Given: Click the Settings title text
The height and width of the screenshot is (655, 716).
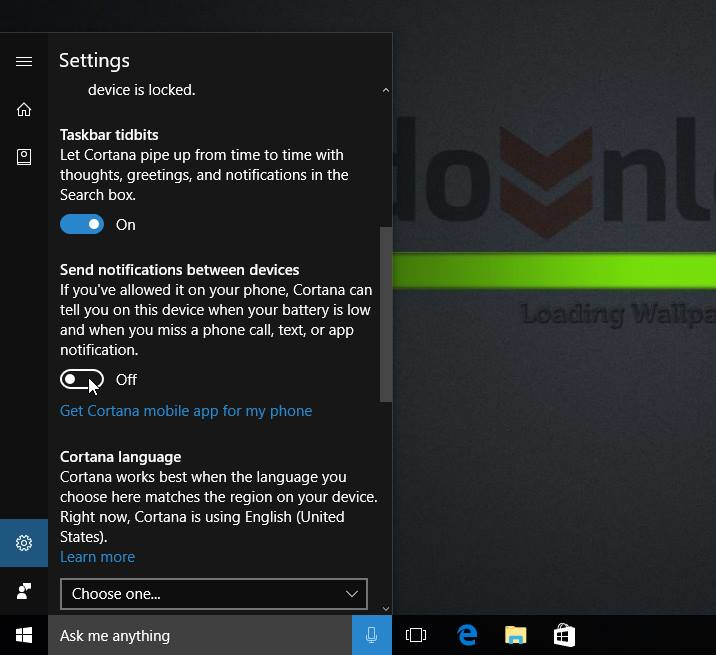Looking at the screenshot, I should pos(94,61).
